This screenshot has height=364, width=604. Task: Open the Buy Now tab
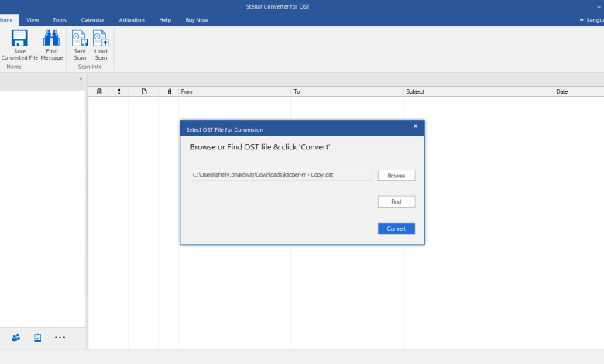(x=197, y=20)
